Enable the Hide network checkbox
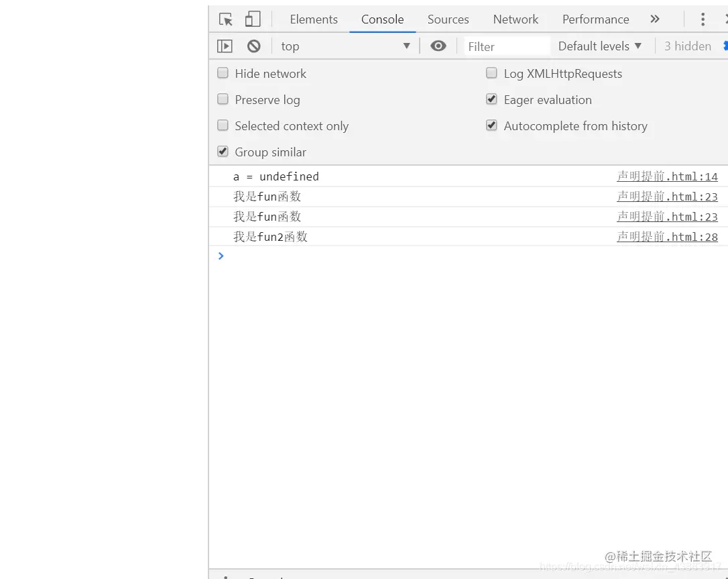This screenshot has height=579, width=728. tap(223, 73)
